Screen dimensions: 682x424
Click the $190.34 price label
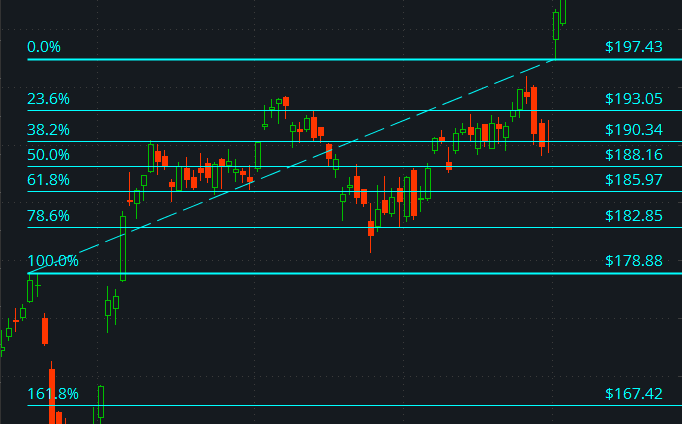point(634,130)
